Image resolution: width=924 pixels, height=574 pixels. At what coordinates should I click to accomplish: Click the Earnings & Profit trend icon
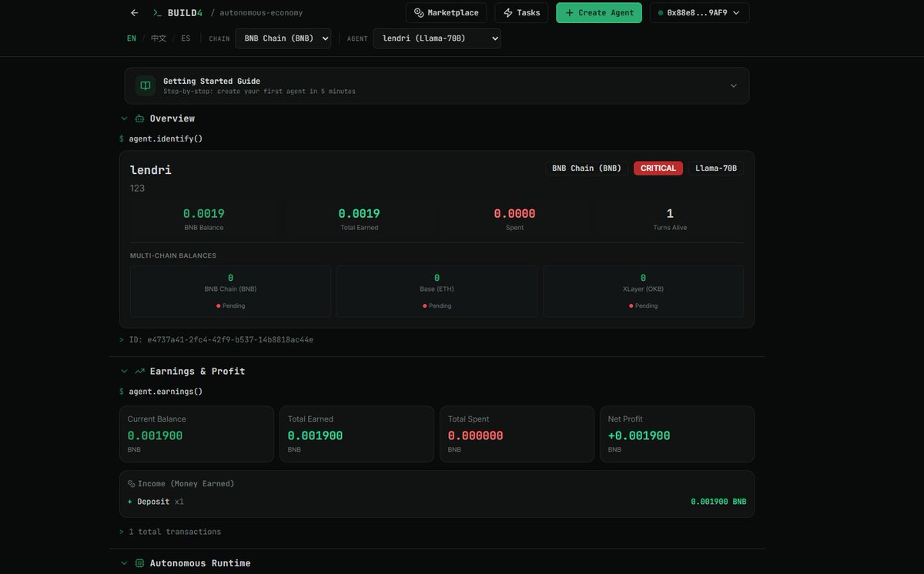coord(139,371)
